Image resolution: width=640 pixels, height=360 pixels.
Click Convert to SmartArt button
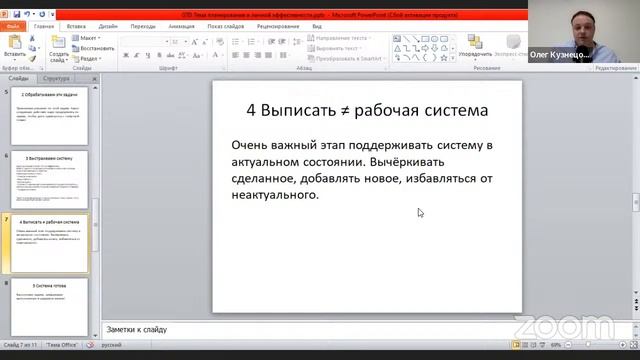point(345,59)
